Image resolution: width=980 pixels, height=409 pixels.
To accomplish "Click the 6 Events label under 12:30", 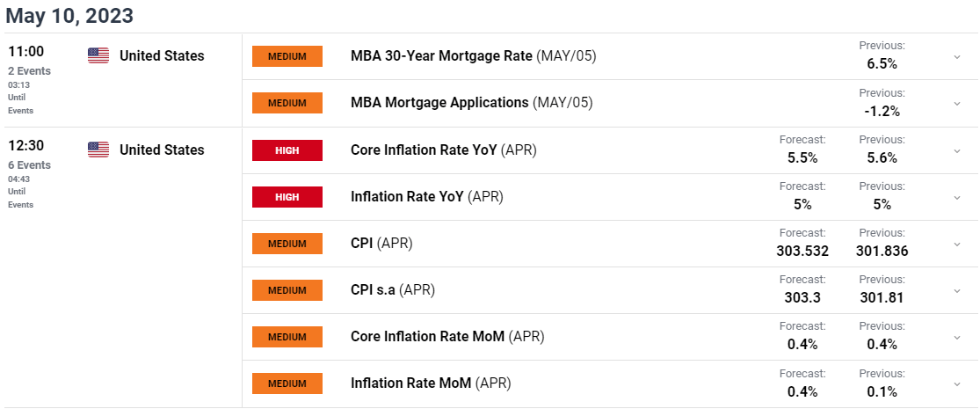I will click(29, 165).
